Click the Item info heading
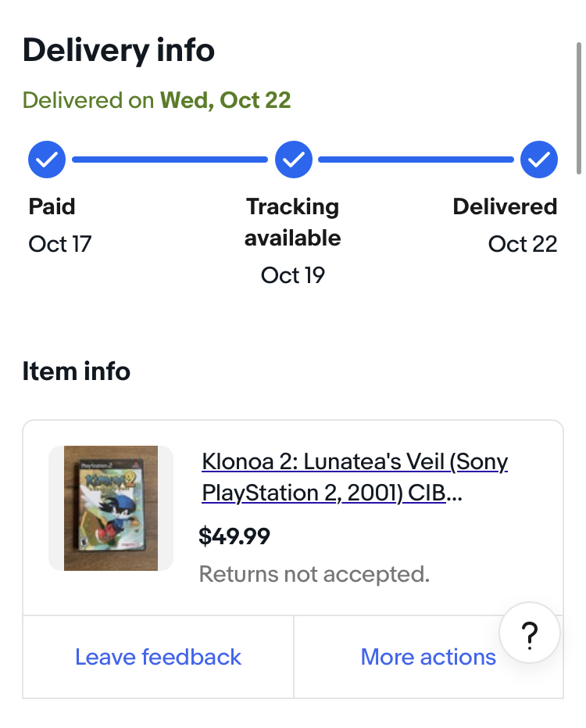 coord(77,371)
